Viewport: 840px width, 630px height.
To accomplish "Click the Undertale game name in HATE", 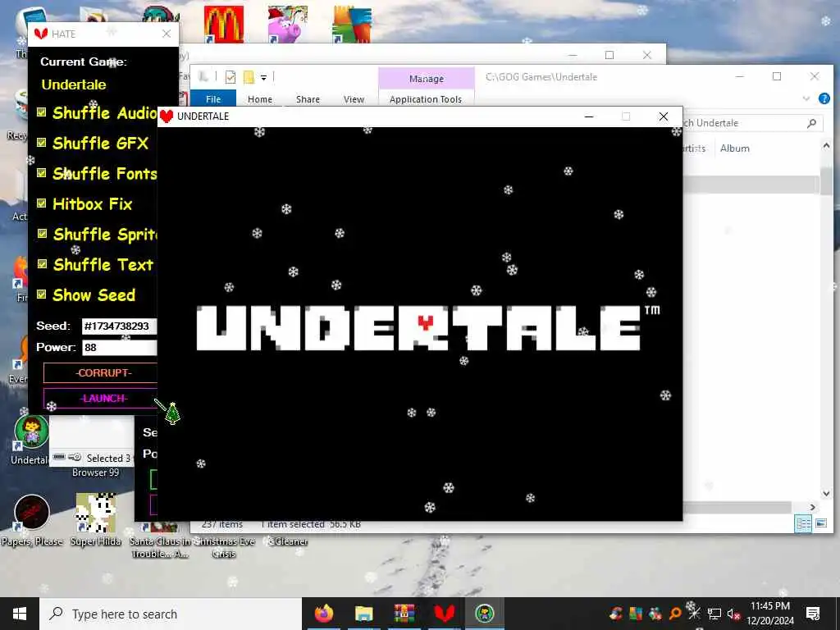I will [74, 84].
